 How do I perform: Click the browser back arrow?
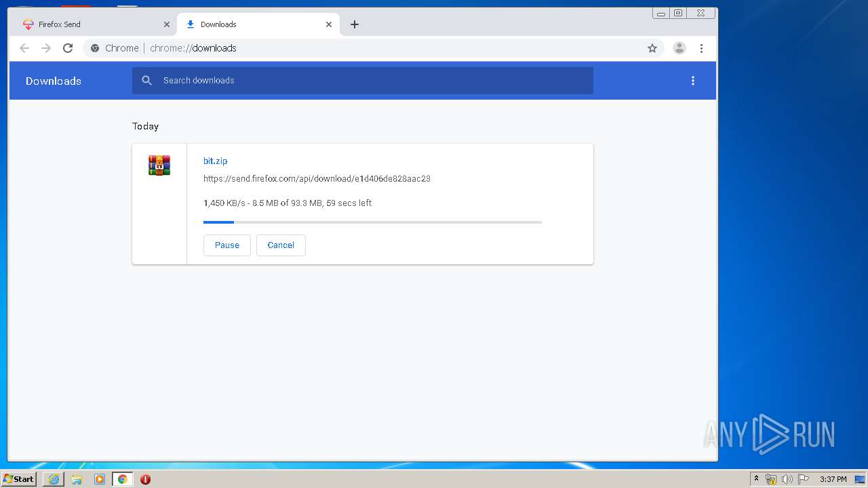click(24, 48)
